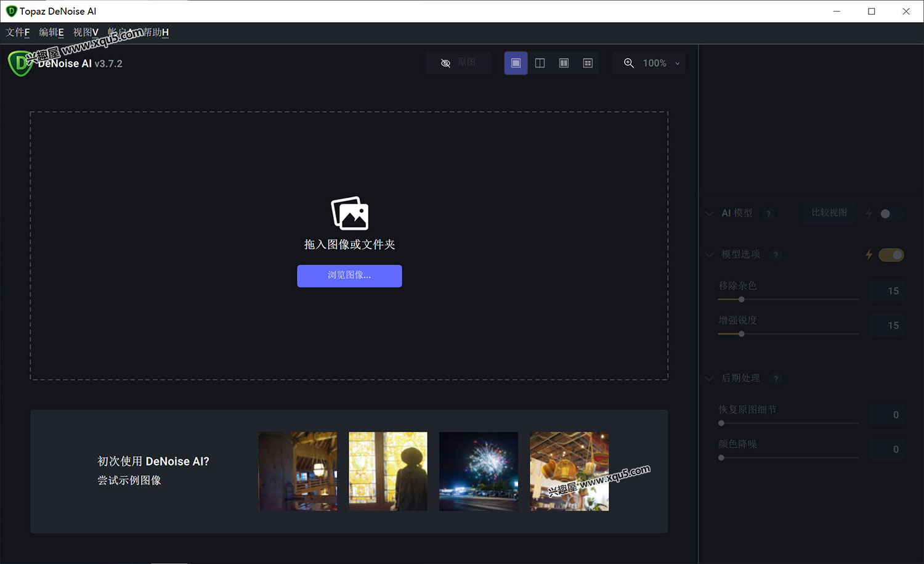This screenshot has width=924, height=564.
Task: Click help icon beside 模型选项
Action: [x=776, y=255]
